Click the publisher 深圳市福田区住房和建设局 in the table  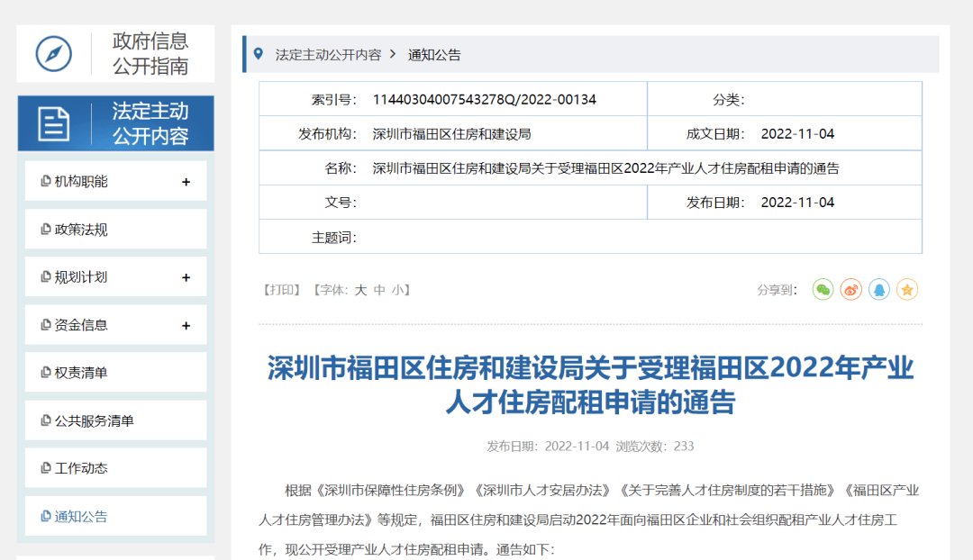coord(451,134)
